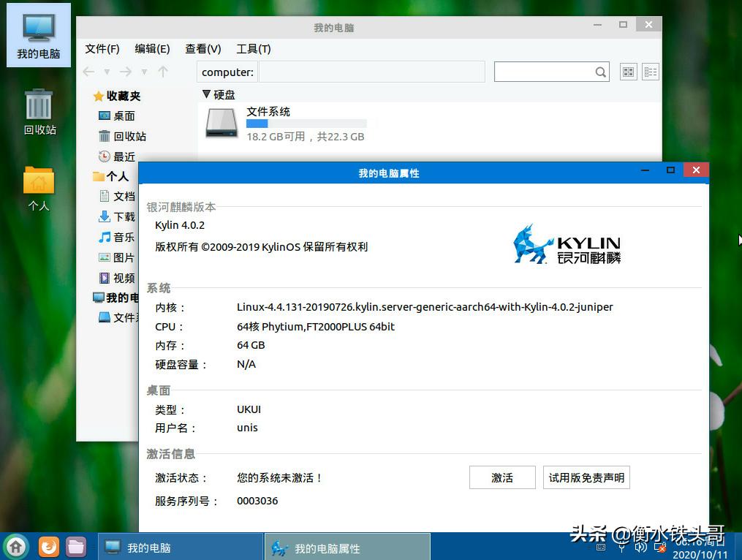
Task: Open the 查看(V) menu
Action: [203, 49]
